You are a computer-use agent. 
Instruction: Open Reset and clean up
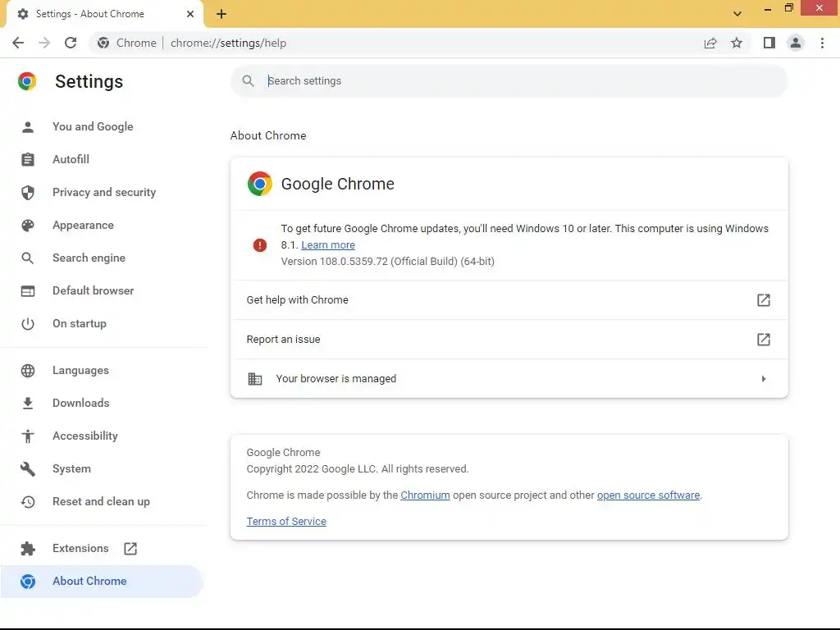click(101, 501)
